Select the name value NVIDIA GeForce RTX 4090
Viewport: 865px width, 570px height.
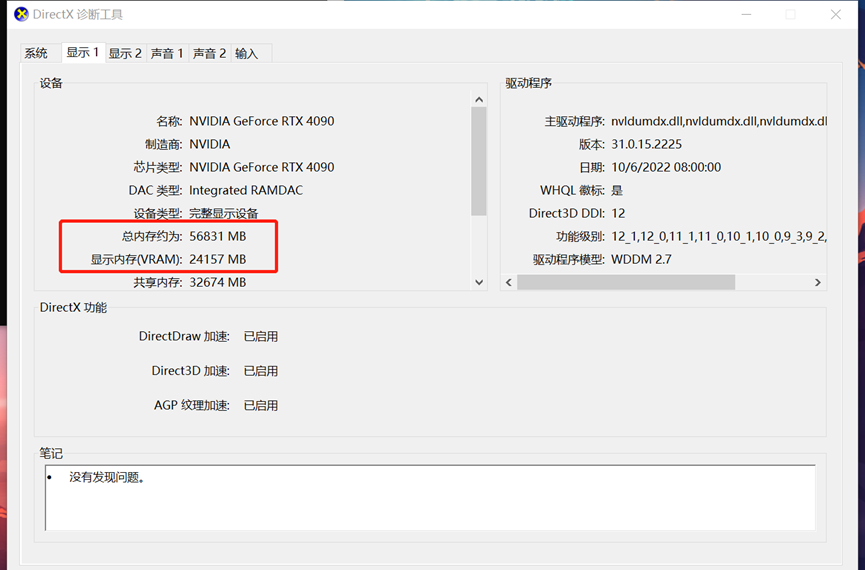pyautogui.click(x=261, y=121)
